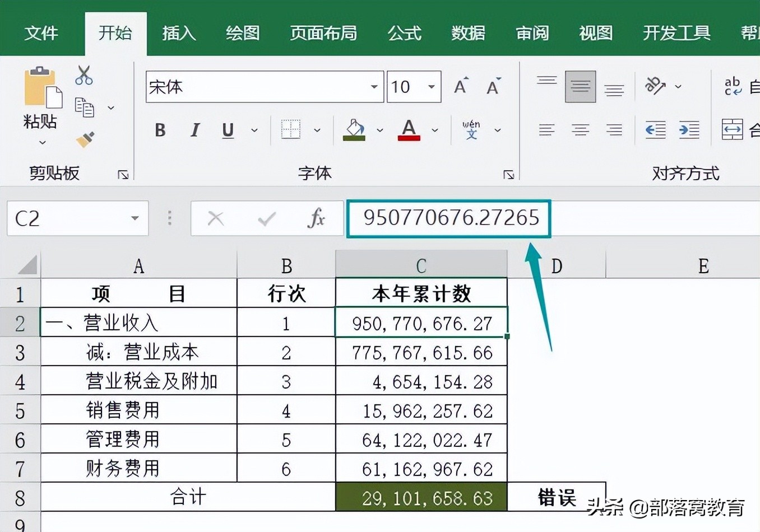Expand fill color palette arrow
The image size is (760, 532).
380,130
